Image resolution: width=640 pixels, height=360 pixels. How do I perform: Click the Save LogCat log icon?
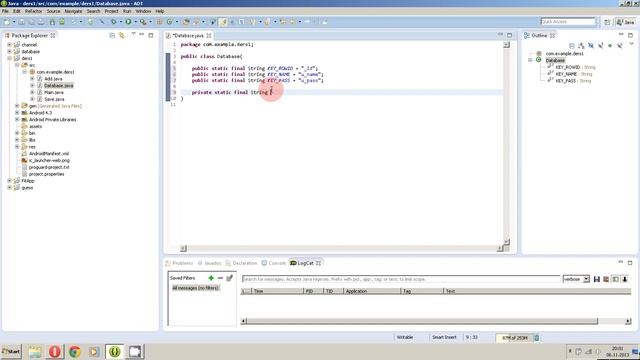click(x=597, y=279)
